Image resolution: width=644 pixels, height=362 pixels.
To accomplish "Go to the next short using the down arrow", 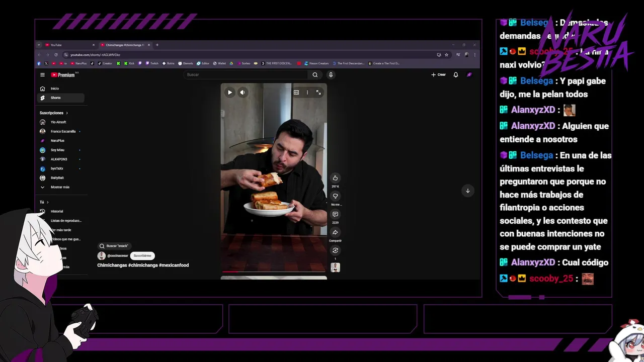I will click(x=467, y=191).
